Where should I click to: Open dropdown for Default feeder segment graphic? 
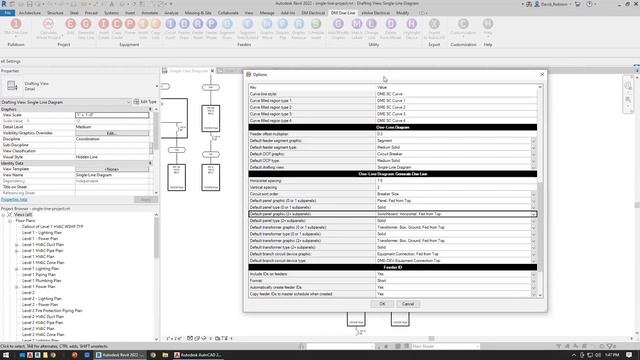point(533,141)
